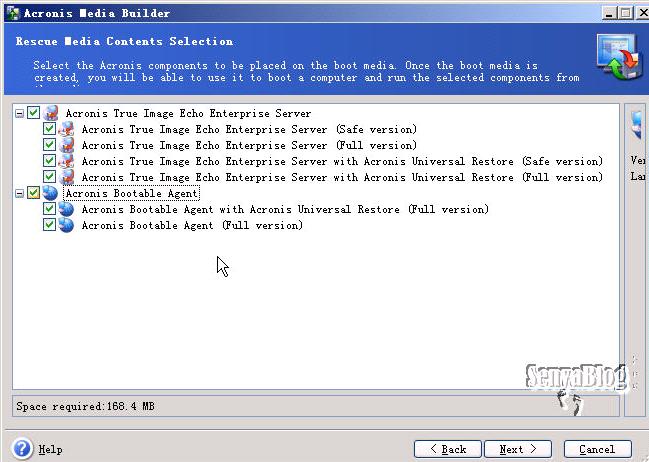The image size is (649, 462).
Task: Select Server with Acronis Universal Restore (Full version) text
Action: 342,177
